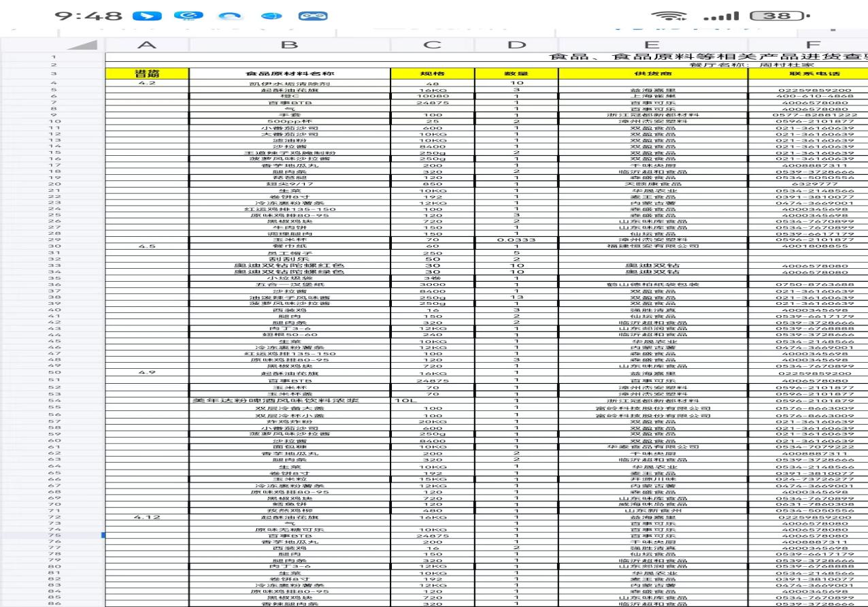Select the 刮刮乐 item cell
Viewport: 868px width, 607px height.
pos(289,259)
